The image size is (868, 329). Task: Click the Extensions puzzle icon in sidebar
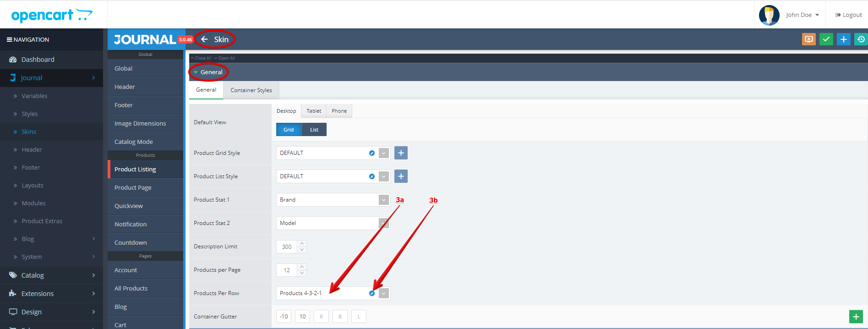[13, 294]
